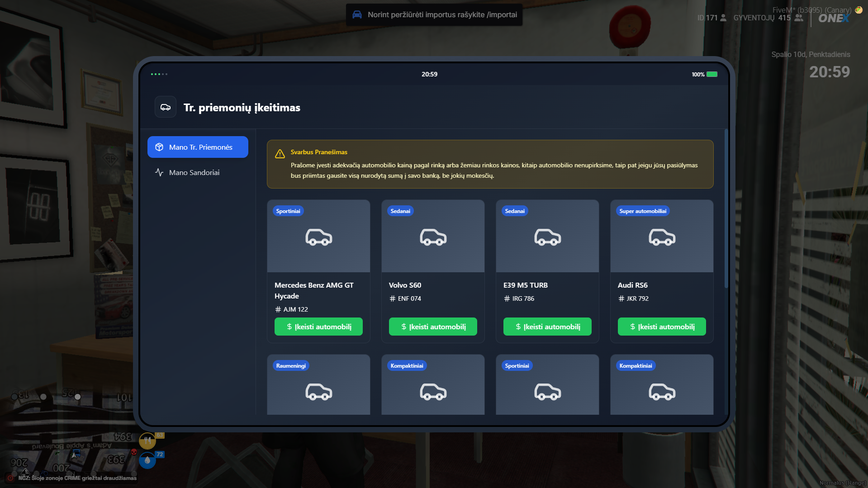868x488 pixels.
Task: Click the car icon beside the page title
Action: [x=166, y=107]
